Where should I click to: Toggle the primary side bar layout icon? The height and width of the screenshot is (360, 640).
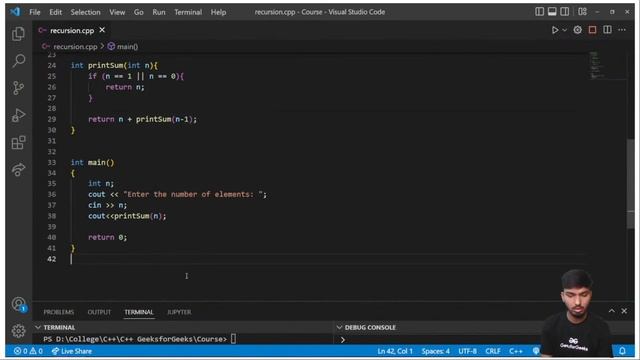coord(540,11)
